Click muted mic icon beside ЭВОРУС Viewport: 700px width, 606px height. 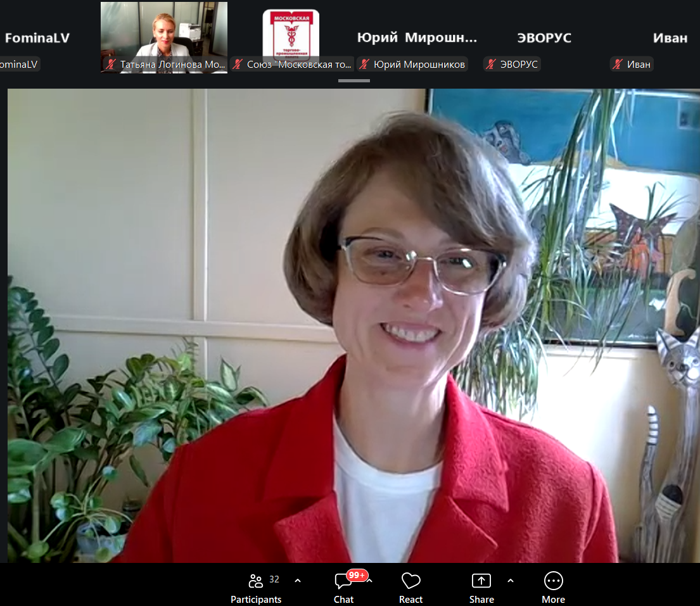491,64
